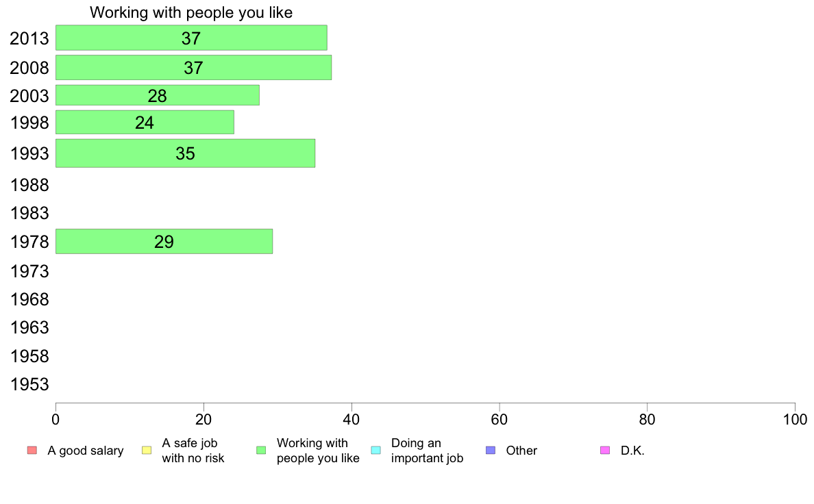This screenshot has width=814, height=504.
Task: Click the cyan Doing an important job swatch
Action: point(376,450)
